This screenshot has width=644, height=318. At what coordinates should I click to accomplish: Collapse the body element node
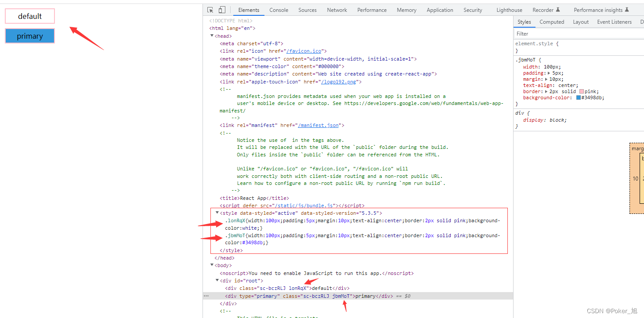pos(212,265)
